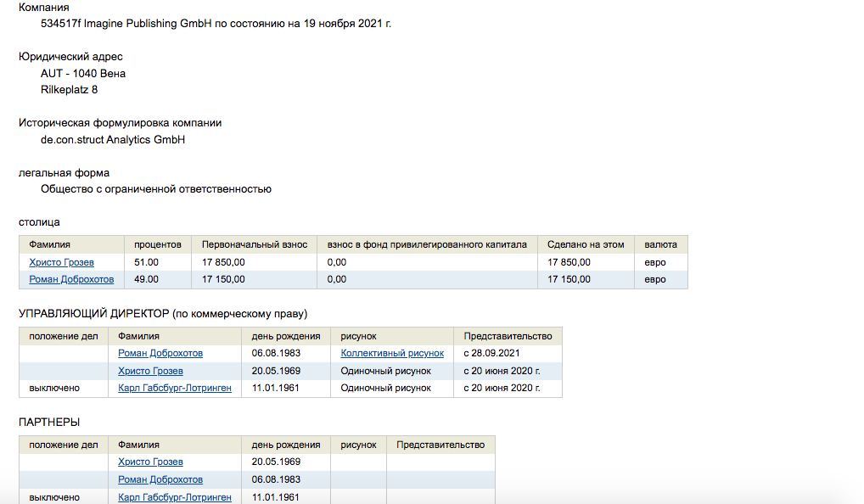
Task: Click 'выключено' in the director table
Action: [54, 388]
